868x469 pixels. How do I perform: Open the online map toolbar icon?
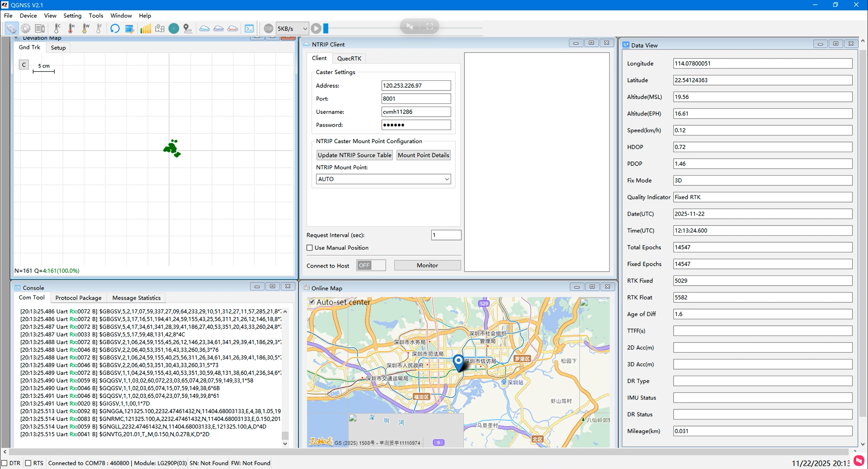click(x=160, y=28)
